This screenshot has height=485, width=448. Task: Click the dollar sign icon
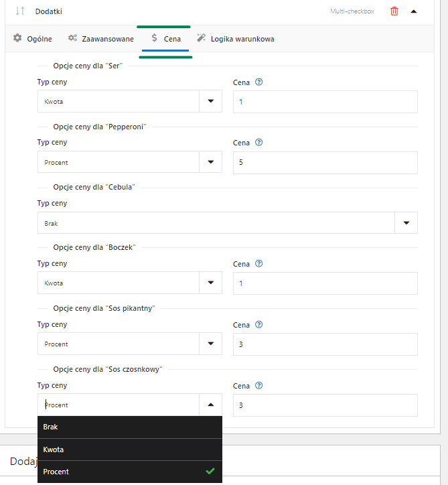click(x=154, y=38)
